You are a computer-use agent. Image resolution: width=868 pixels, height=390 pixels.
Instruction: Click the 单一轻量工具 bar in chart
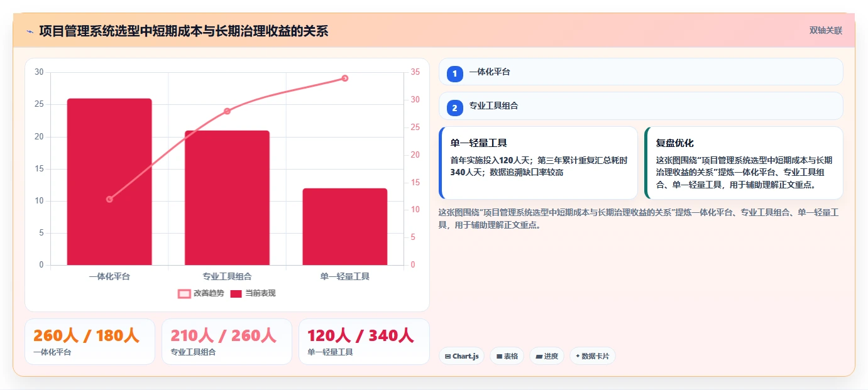(344, 227)
